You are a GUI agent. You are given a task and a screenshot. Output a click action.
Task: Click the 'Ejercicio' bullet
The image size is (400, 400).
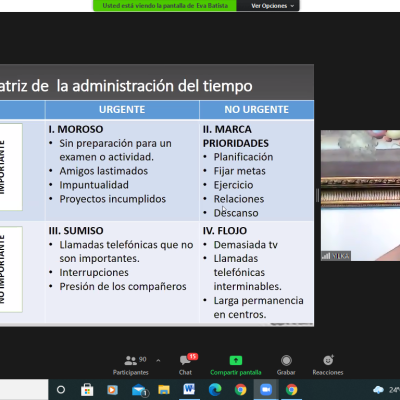[x=233, y=185]
